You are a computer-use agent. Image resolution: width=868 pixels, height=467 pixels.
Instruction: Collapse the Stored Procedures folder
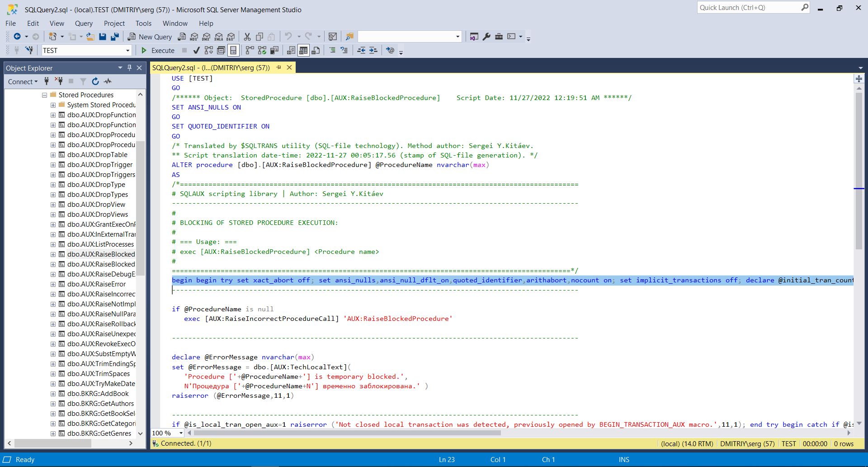(44, 95)
